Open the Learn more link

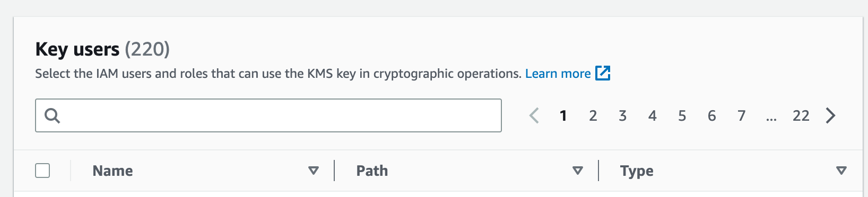pos(558,74)
